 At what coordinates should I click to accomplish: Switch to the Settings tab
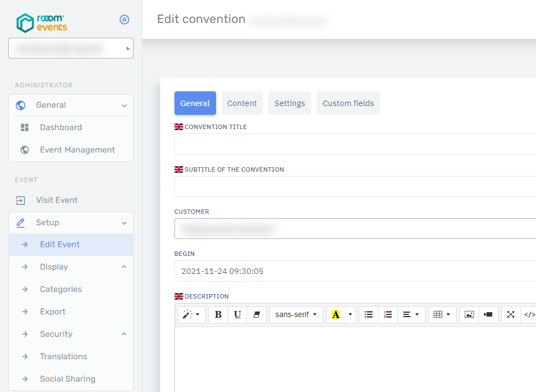pos(290,103)
